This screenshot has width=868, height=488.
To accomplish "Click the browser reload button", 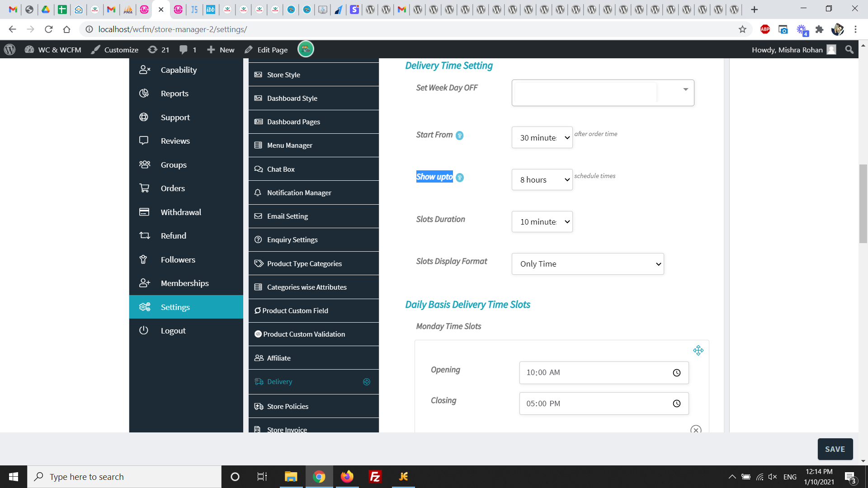I will (x=49, y=29).
